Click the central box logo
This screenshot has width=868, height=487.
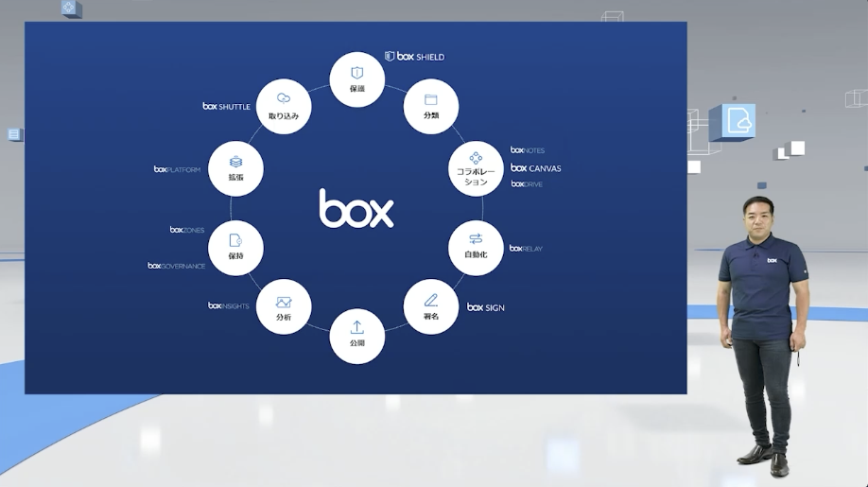point(356,208)
